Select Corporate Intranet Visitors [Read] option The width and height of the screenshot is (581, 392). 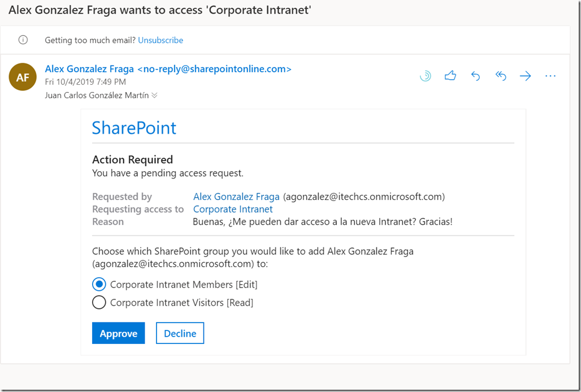pyautogui.click(x=99, y=302)
